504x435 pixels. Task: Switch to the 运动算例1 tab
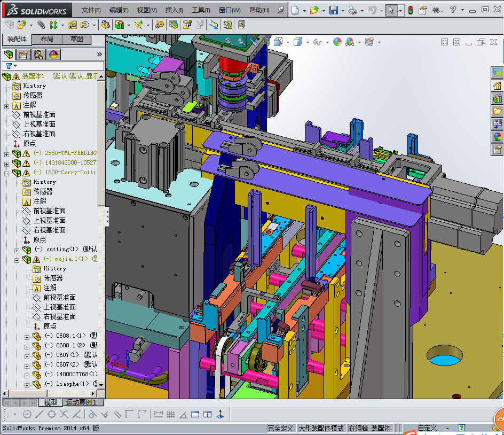(82, 402)
